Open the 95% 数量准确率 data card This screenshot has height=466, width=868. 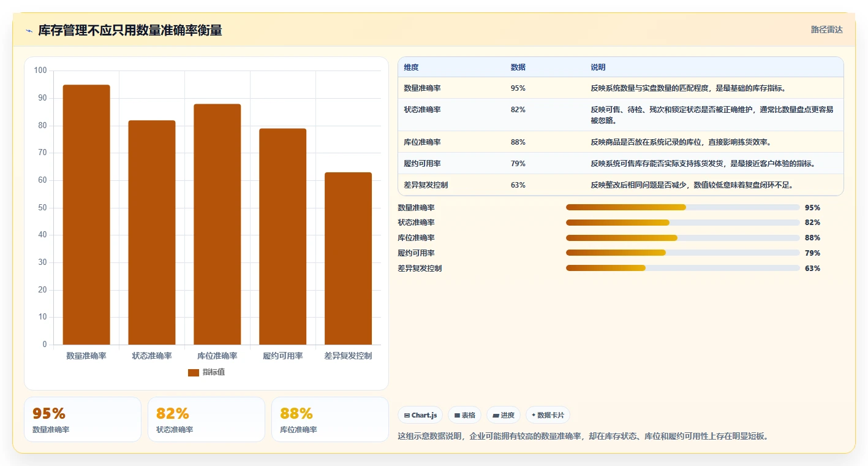[x=83, y=419]
